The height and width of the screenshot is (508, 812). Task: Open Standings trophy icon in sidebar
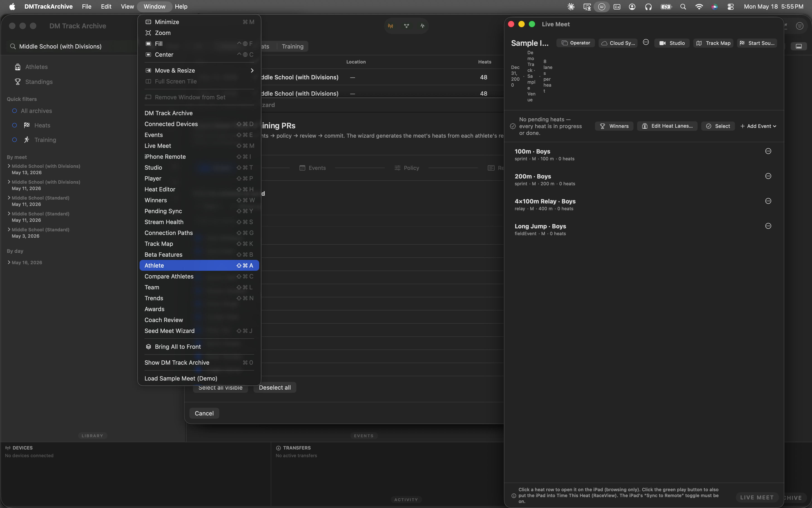18,82
